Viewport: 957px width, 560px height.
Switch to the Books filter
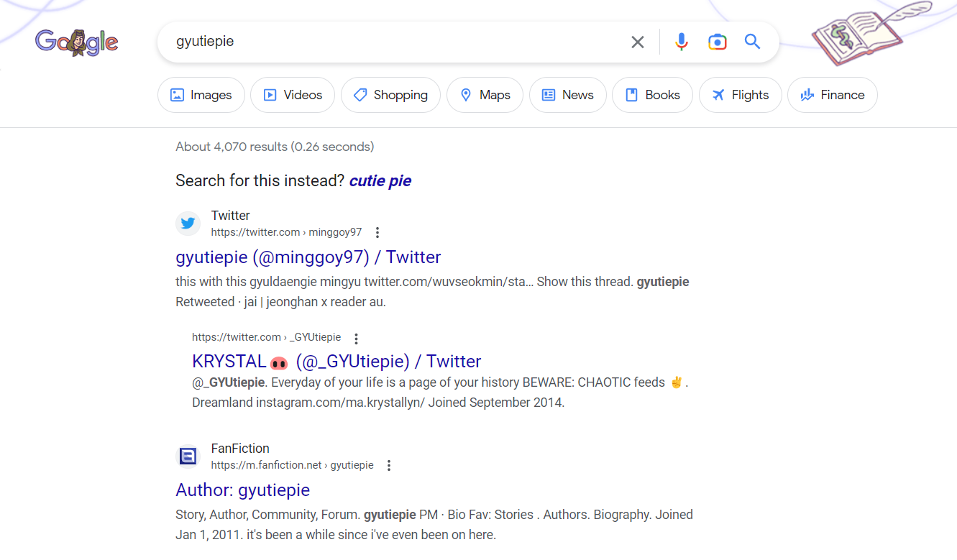pos(652,95)
